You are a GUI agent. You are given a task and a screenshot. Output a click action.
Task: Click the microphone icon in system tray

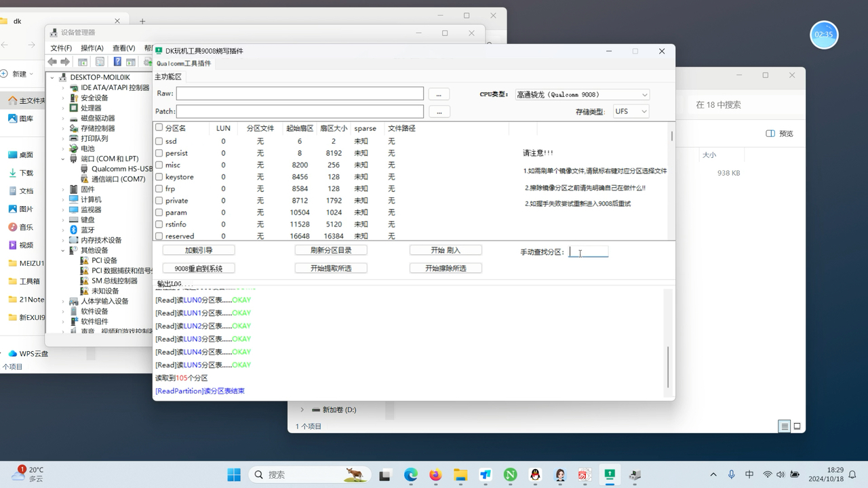732,474
